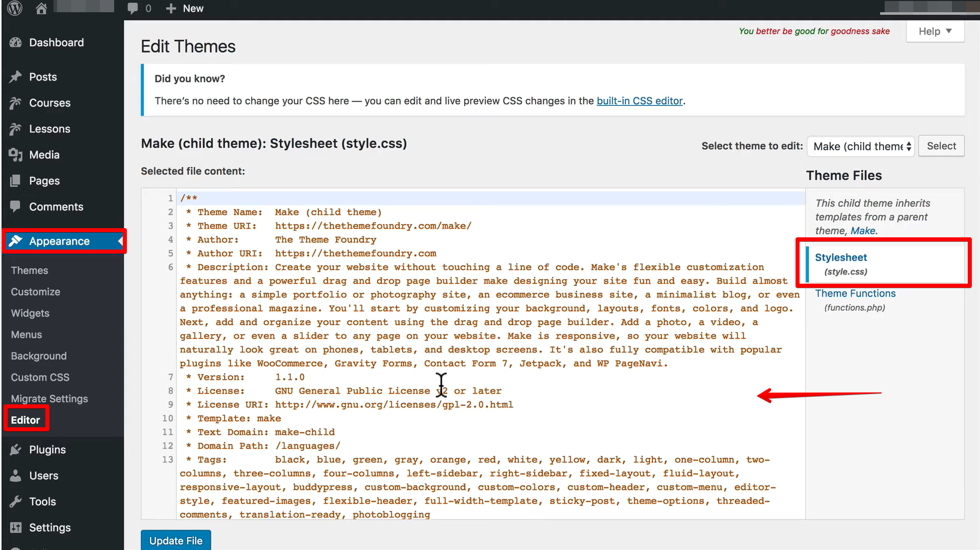
Task: Click the Settings sliders icon
Action: pos(15,528)
